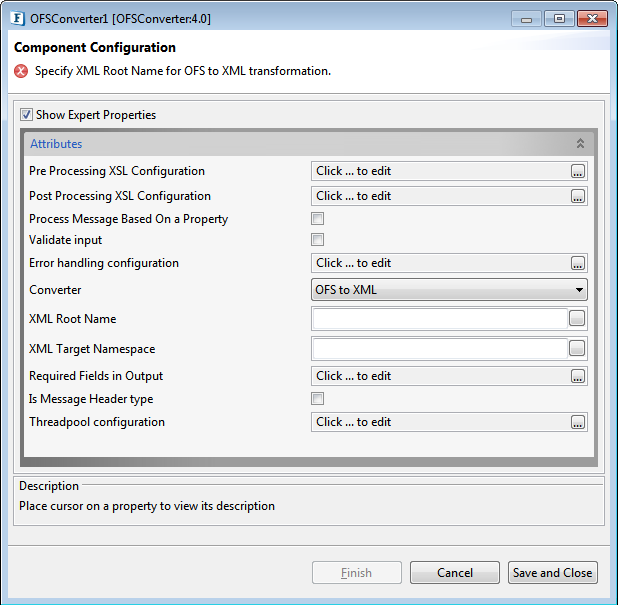Click Save and Close

pos(553,573)
